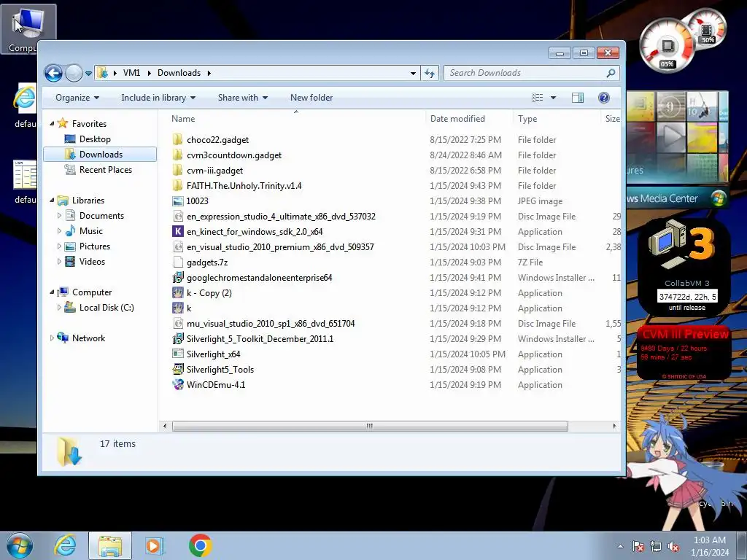Select the gadgets.7z file
This screenshot has width=747, height=560.
coord(207,262)
